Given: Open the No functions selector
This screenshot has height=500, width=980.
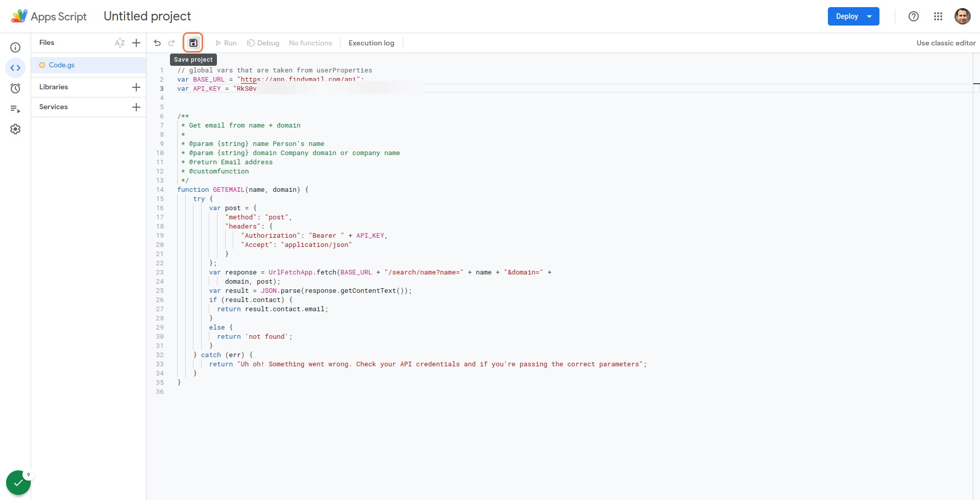Looking at the screenshot, I should tap(310, 43).
